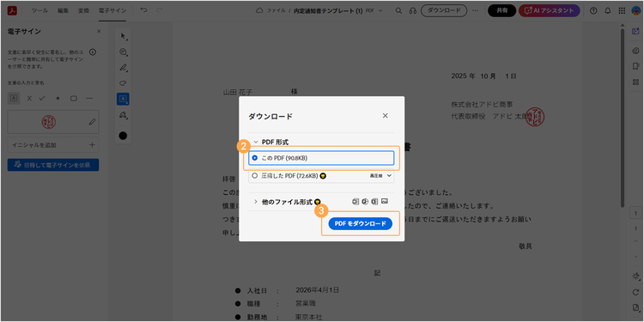Screen dimensions: 644x322
Task: Open the file name dropdown chevron
Action: pyautogui.click(x=380, y=10)
